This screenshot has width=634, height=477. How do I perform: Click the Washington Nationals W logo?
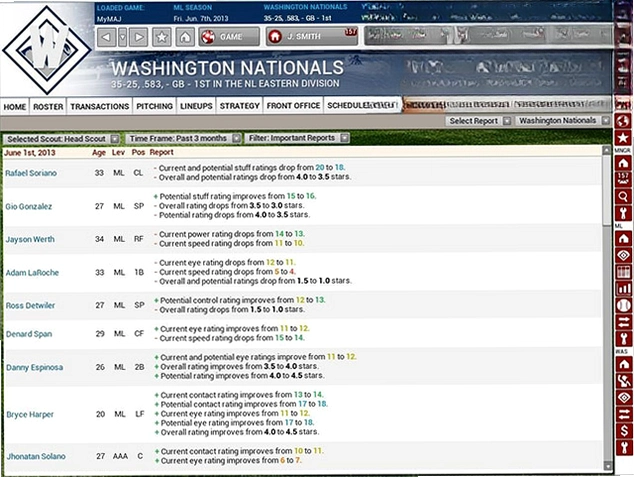(x=47, y=49)
